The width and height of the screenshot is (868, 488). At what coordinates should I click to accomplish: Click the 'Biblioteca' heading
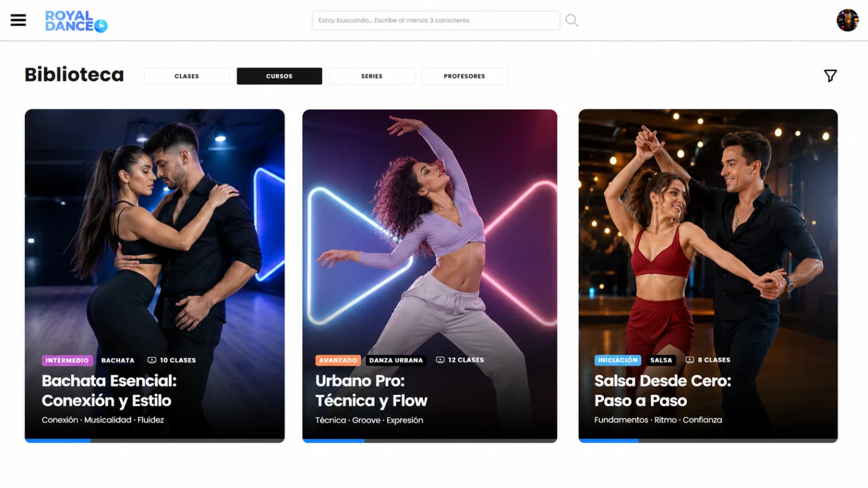(74, 74)
